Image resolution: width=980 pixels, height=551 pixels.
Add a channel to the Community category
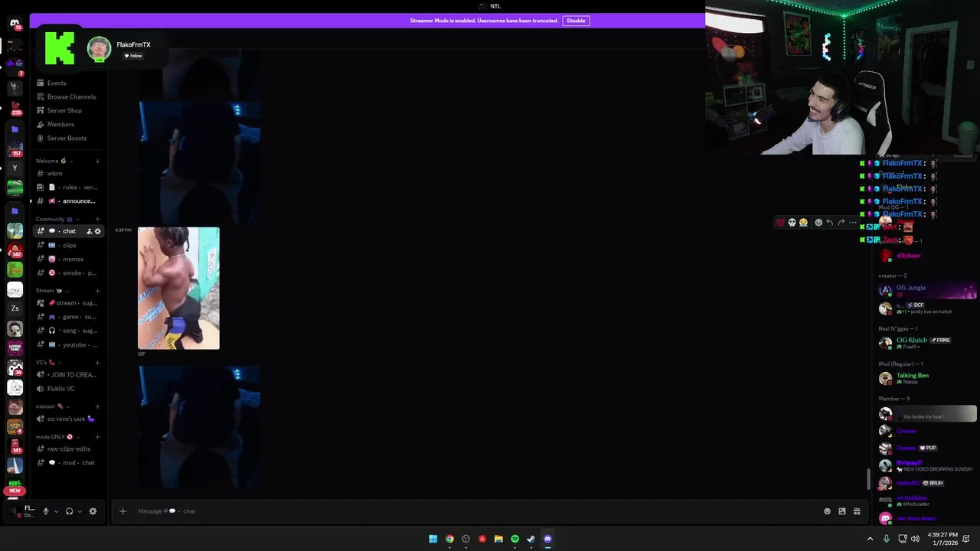pos(97,219)
